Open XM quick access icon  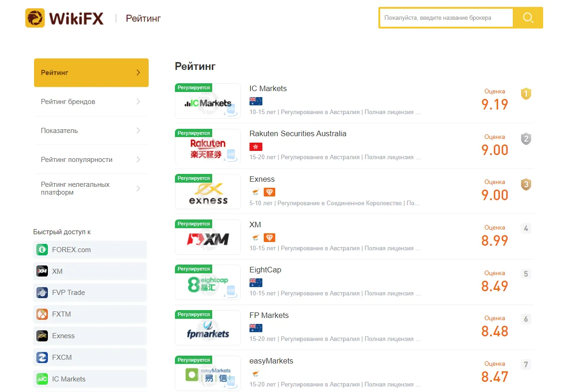pyautogui.click(x=42, y=271)
